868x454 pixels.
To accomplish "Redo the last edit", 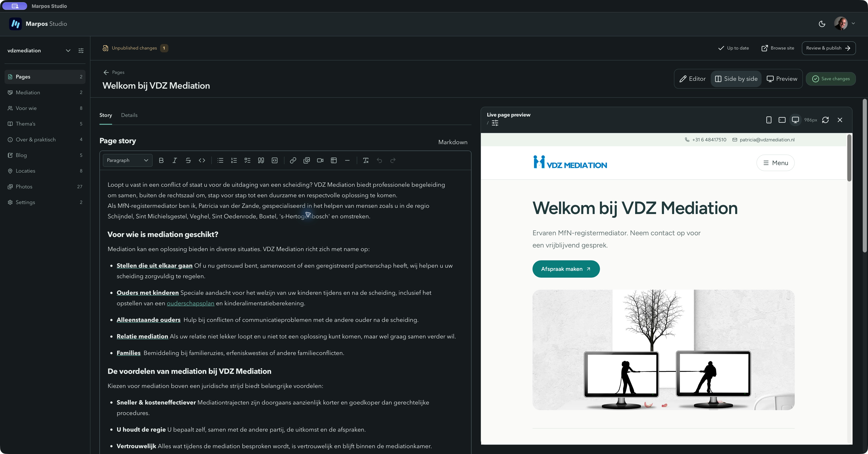I will point(393,160).
